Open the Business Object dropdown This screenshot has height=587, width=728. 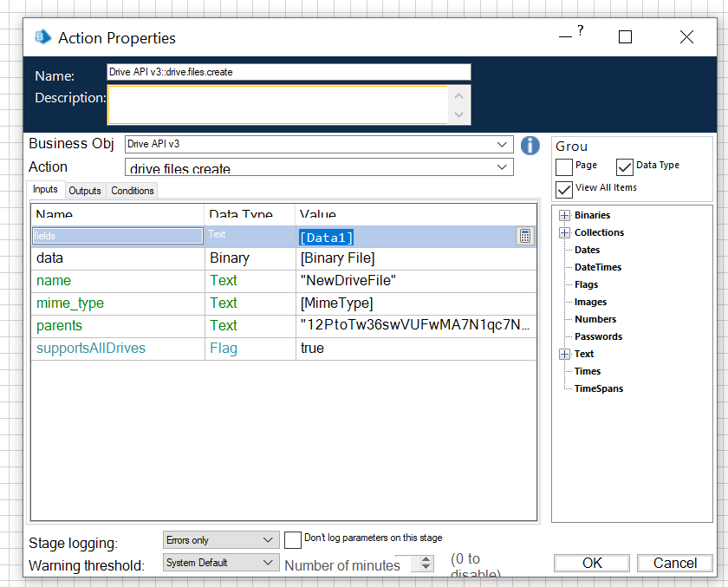(503, 144)
